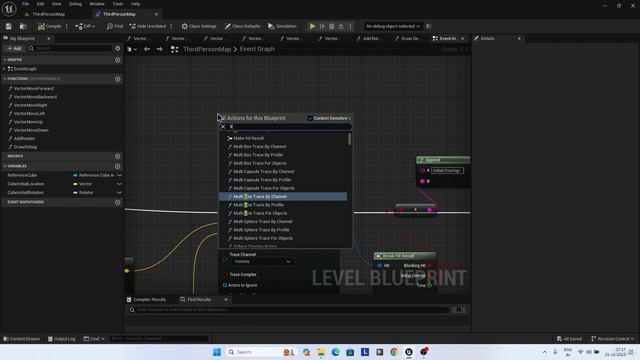Toggle Hide Unrelated in the toolbar
The width and height of the screenshot is (640, 360).
pos(148,26)
